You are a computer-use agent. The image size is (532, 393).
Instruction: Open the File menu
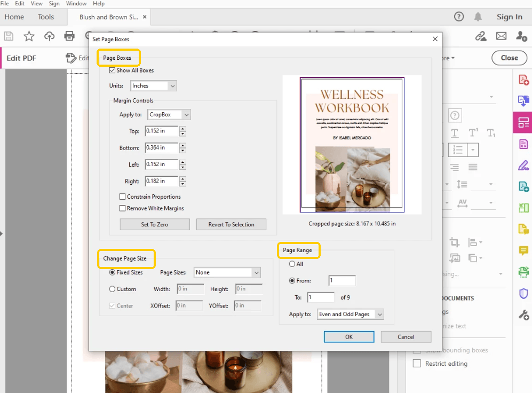pos(5,3)
